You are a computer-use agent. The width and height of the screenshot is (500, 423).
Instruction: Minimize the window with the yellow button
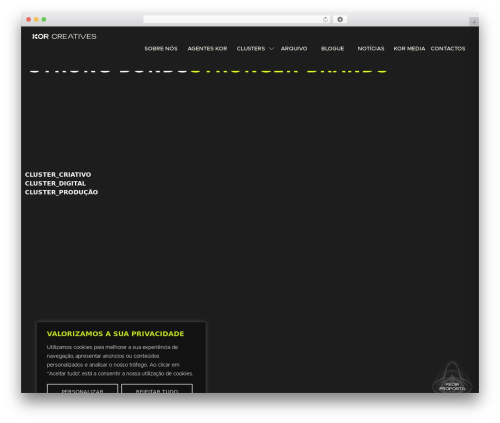(x=36, y=19)
